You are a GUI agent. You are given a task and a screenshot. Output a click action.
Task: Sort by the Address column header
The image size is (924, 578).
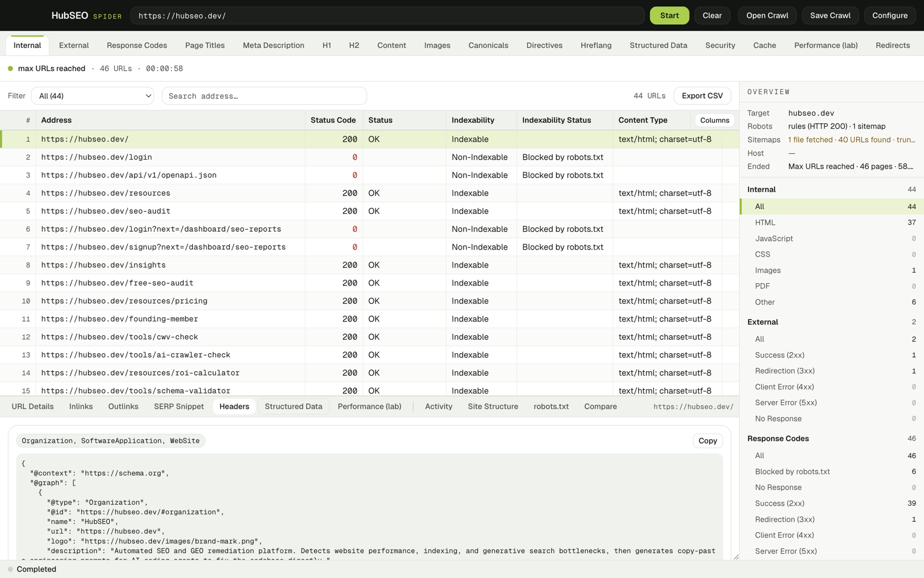(170, 120)
